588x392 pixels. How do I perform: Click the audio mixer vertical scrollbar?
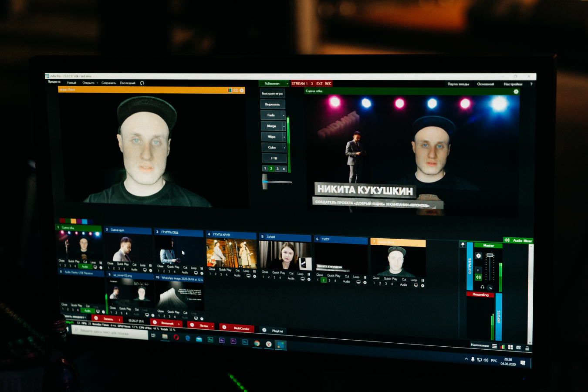pyautogui.click(x=531, y=294)
